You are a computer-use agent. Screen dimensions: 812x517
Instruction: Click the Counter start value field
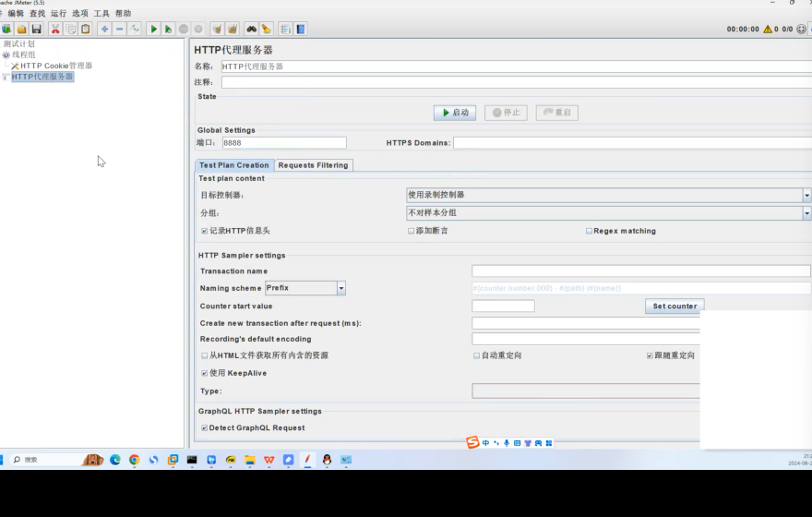point(503,307)
